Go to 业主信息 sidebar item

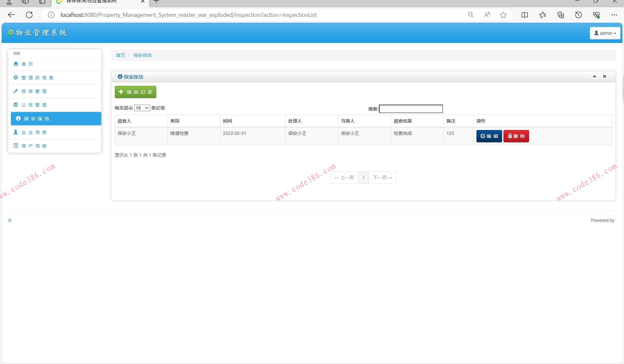tap(34, 132)
